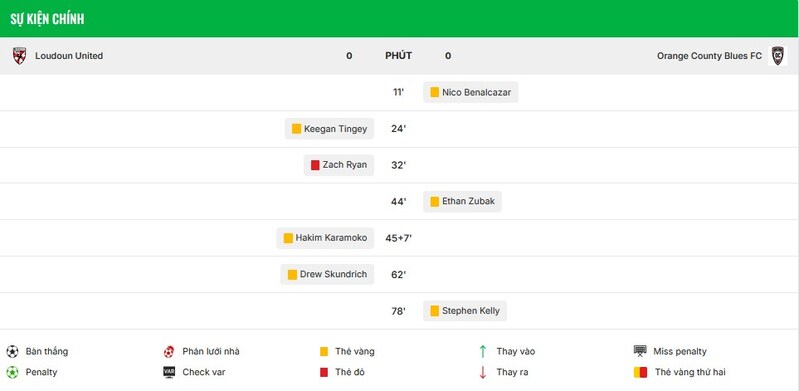Click the Miss penalty goal icon
Screen dimensions: 799x391
coord(640,351)
